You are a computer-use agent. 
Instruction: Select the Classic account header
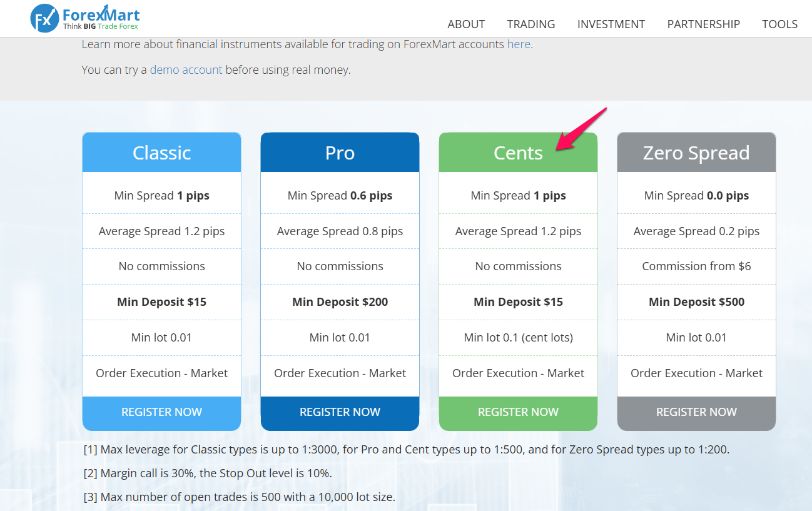161,153
